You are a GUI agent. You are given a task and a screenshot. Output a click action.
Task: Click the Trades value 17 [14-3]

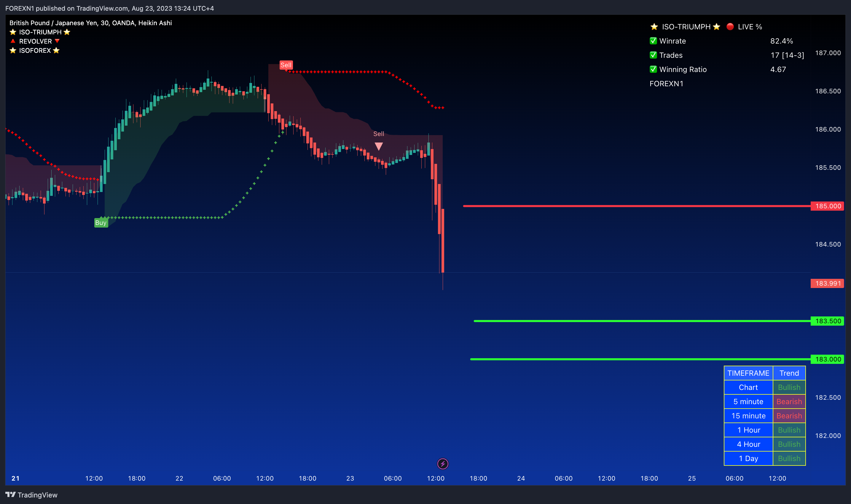(x=787, y=55)
